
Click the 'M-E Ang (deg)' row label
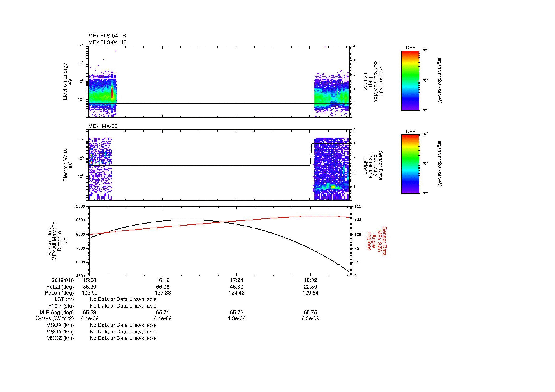click(57, 313)
